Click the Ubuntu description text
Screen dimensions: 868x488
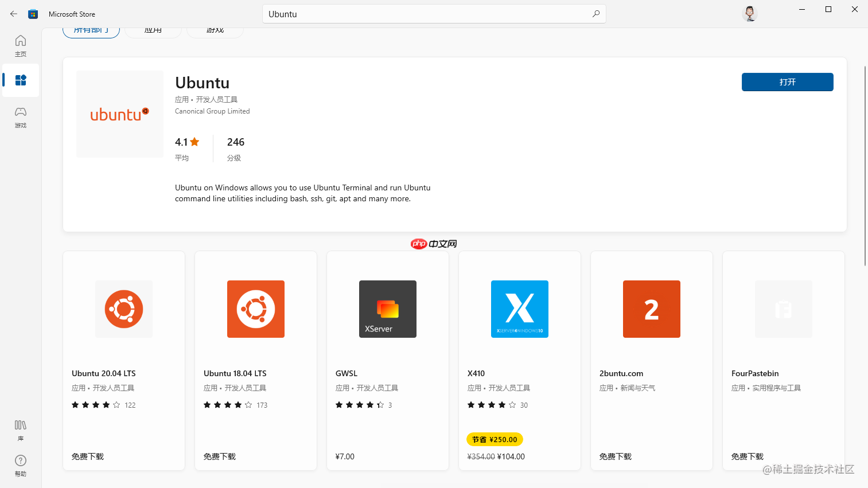coord(302,193)
